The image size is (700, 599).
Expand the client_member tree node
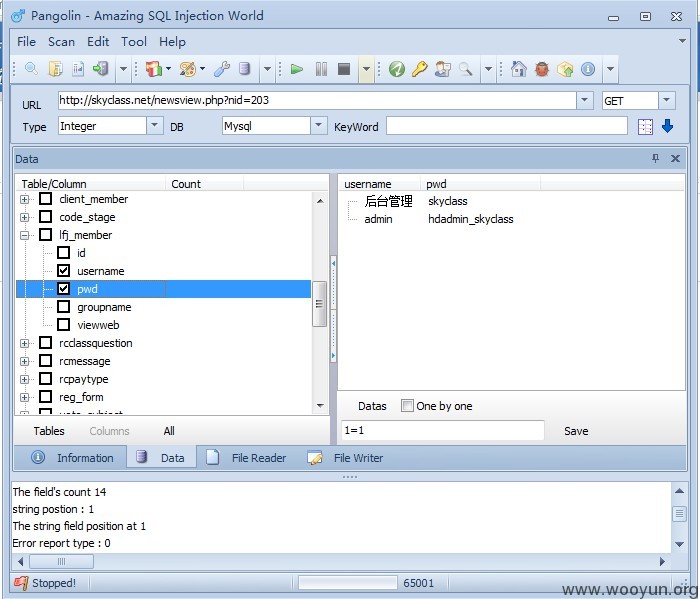[x=25, y=199]
